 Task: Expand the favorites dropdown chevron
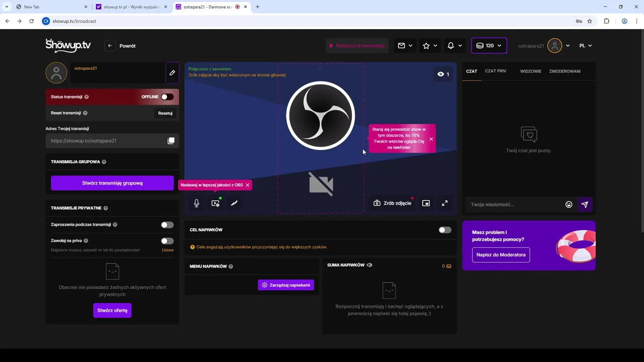tap(435, 46)
